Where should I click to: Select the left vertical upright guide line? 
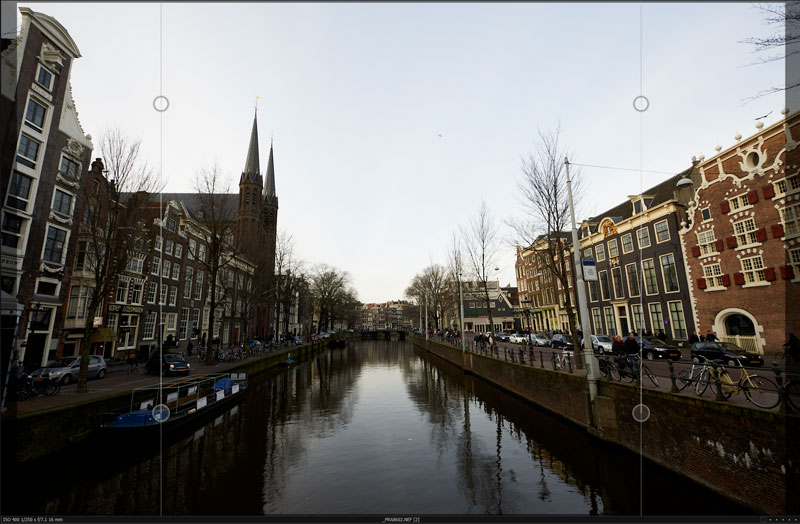click(161, 255)
